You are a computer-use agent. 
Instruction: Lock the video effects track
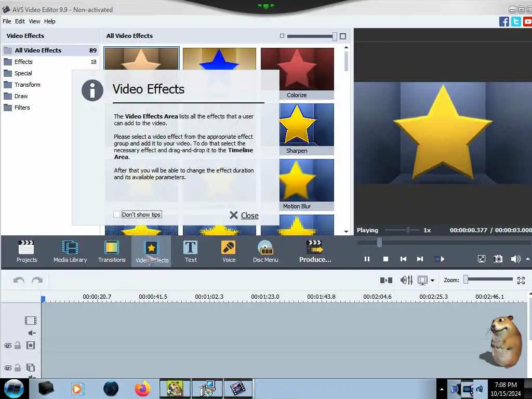pyautogui.click(x=18, y=345)
